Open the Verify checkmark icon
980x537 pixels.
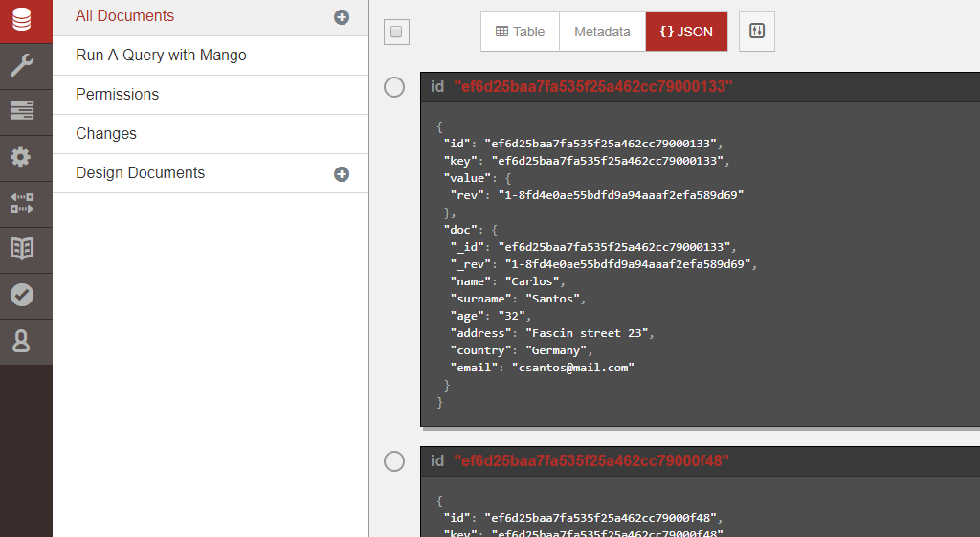tap(21, 295)
